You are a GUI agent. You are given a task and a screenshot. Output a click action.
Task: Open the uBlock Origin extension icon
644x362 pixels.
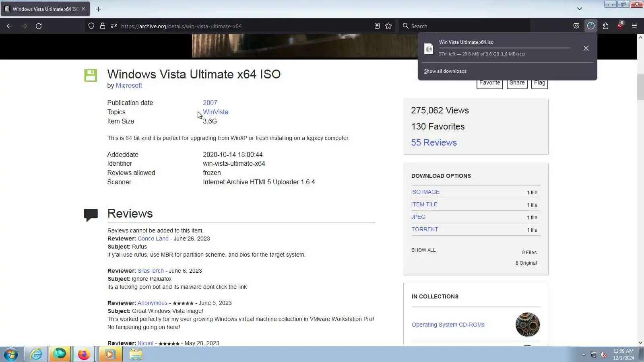pos(620,25)
